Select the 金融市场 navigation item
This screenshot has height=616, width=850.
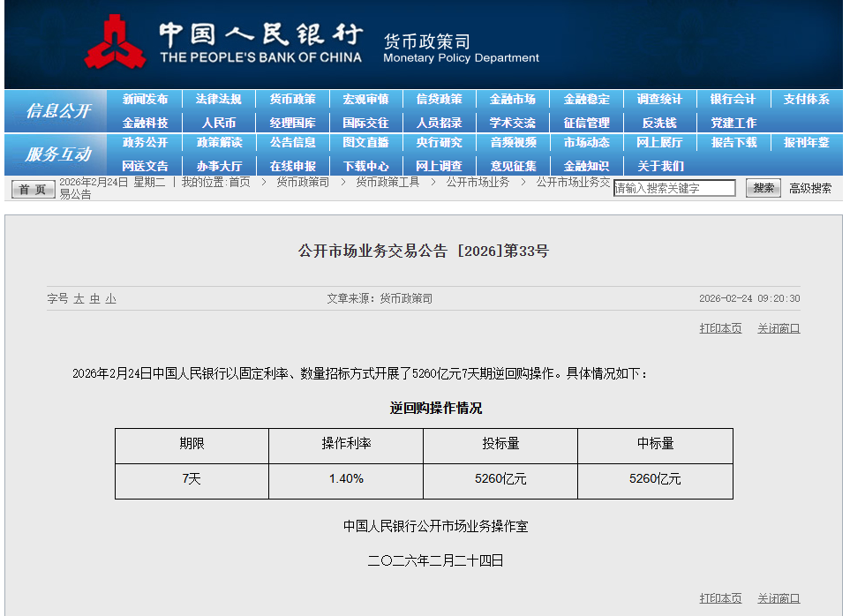pos(513,100)
